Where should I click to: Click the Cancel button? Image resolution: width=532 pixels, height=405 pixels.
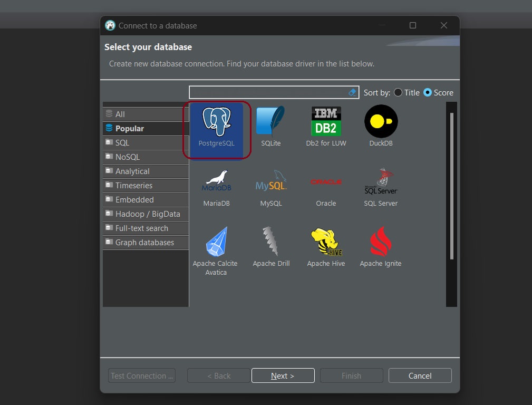(x=420, y=375)
